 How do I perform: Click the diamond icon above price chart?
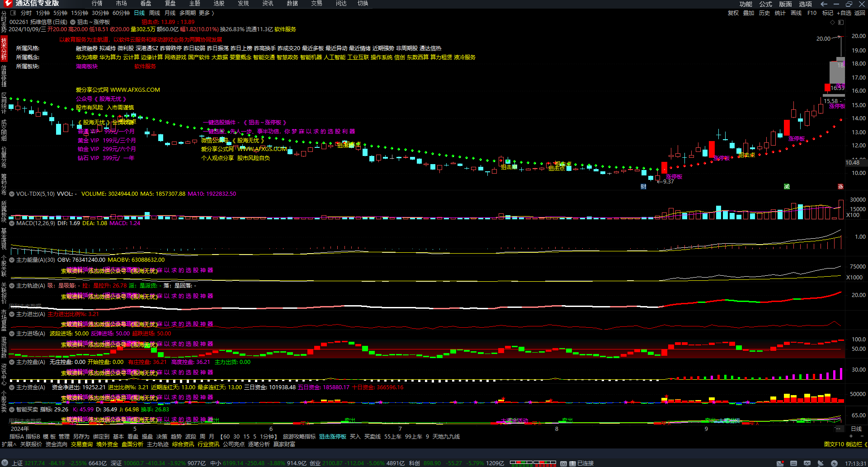[x=833, y=22]
